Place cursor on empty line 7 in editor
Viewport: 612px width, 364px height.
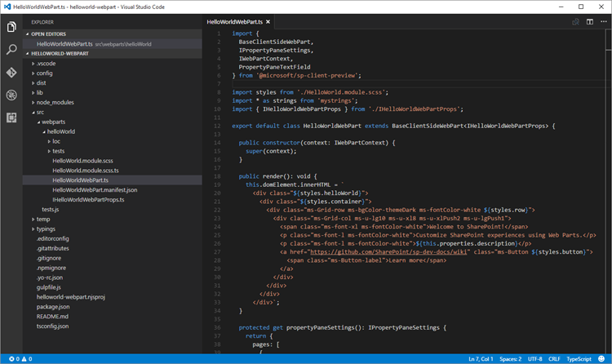tap(418, 83)
